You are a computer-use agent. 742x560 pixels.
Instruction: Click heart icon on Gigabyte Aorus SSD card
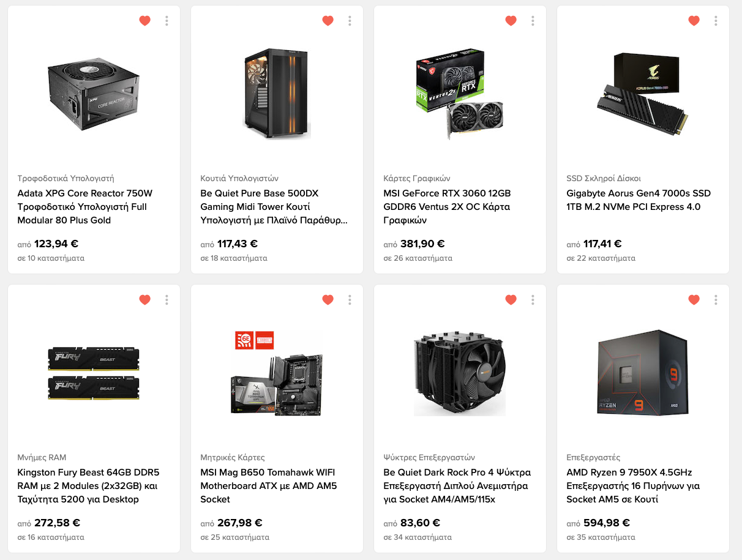click(694, 21)
